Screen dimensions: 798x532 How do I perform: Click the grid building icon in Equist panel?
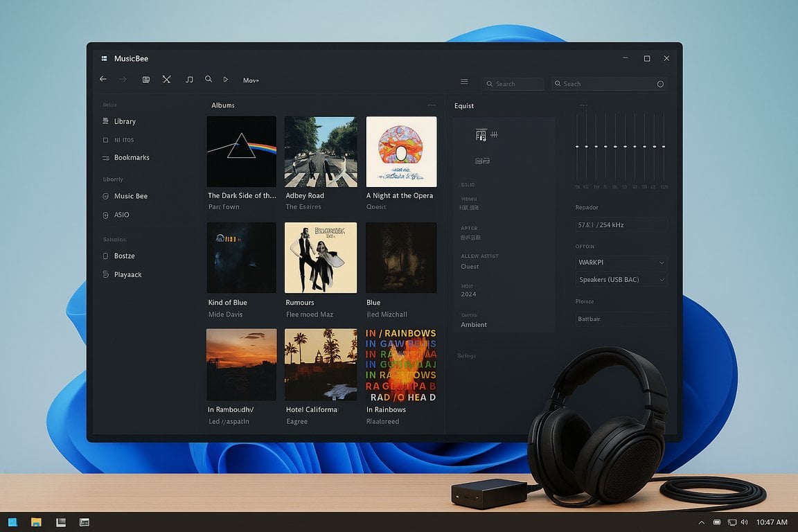481,135
